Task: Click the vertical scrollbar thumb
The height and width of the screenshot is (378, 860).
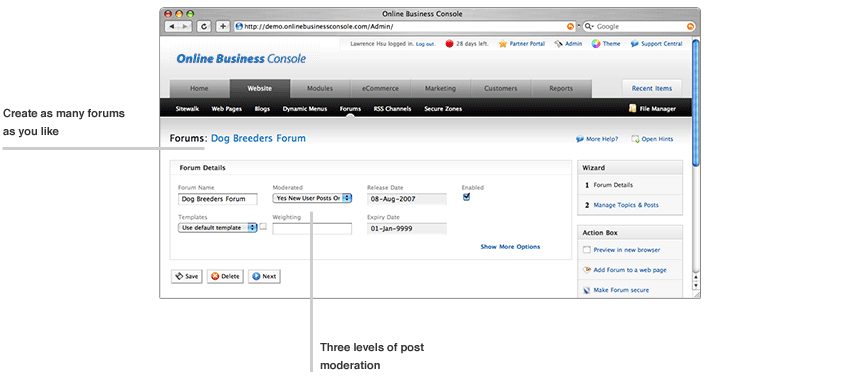Action: pyautogui.click(x=695, y=102)
